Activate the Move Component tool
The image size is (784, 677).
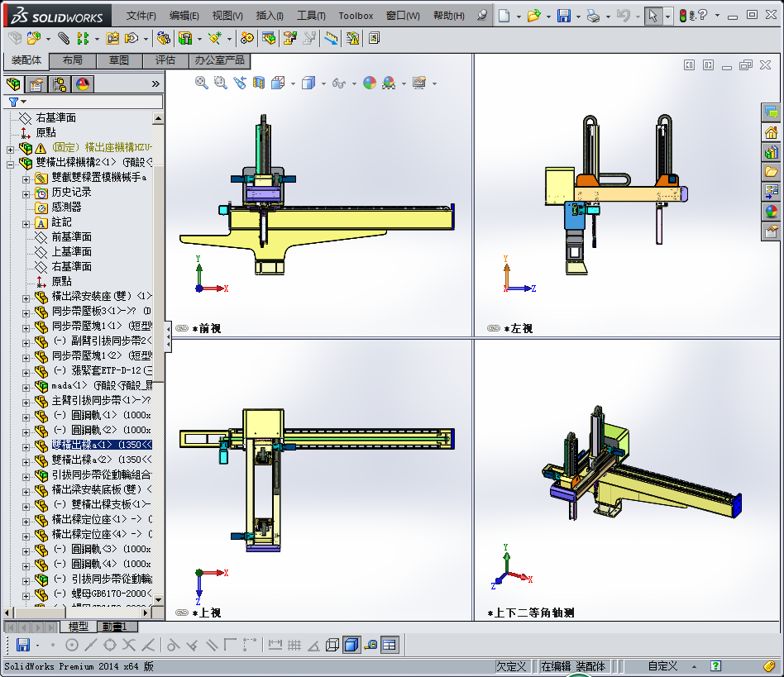131,38
